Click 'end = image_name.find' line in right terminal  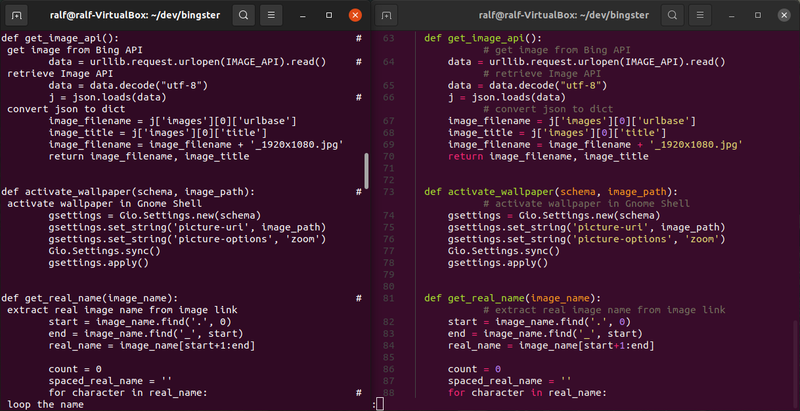point(545,333)
